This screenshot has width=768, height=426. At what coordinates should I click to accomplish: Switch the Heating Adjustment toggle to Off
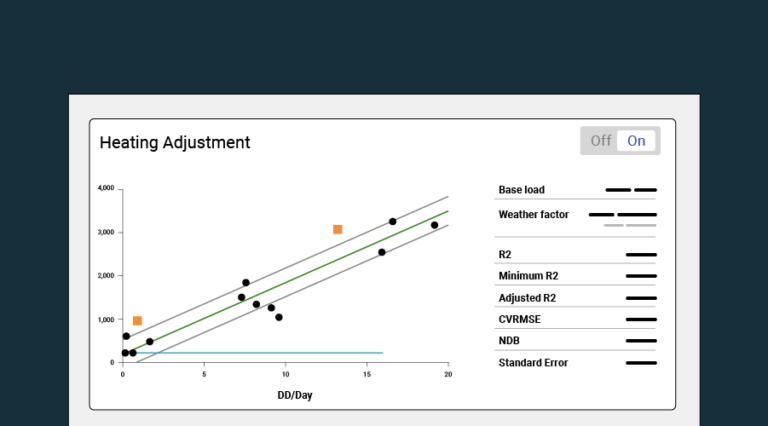600,141
